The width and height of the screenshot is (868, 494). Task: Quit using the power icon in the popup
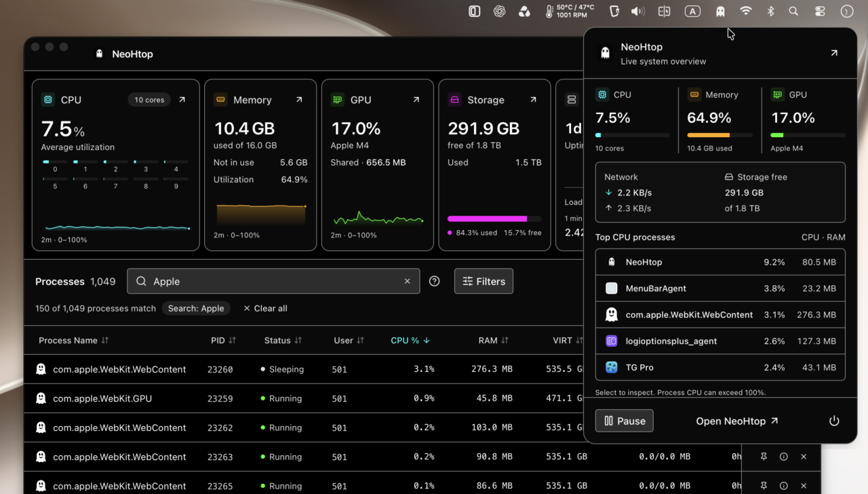834,421
